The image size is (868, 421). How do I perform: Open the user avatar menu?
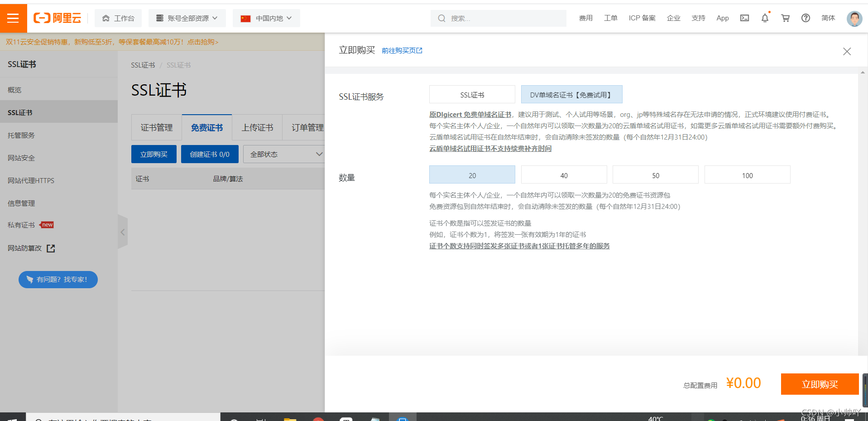[x=854, y=19]
